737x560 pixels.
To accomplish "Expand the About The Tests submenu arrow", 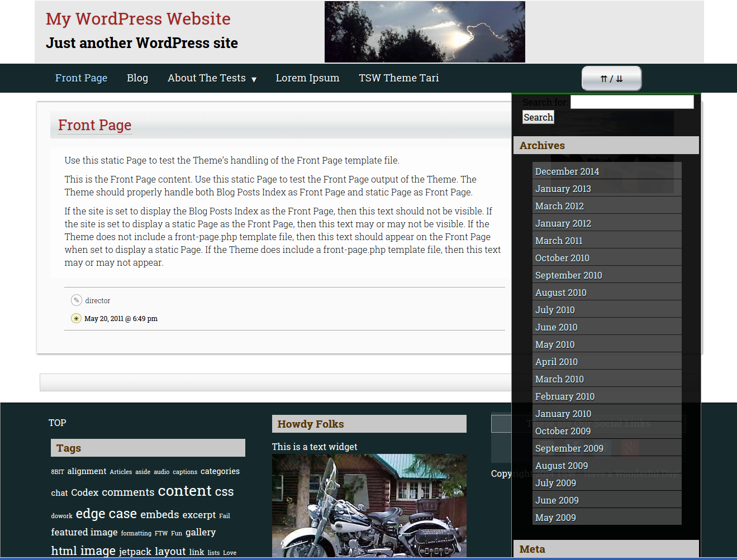I will [254, 79].
